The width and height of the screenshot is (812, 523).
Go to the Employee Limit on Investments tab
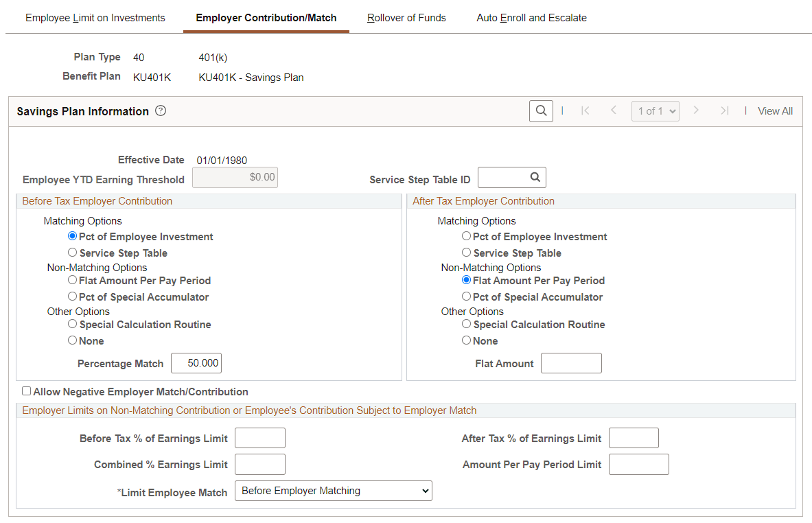(x=95, y=18)
